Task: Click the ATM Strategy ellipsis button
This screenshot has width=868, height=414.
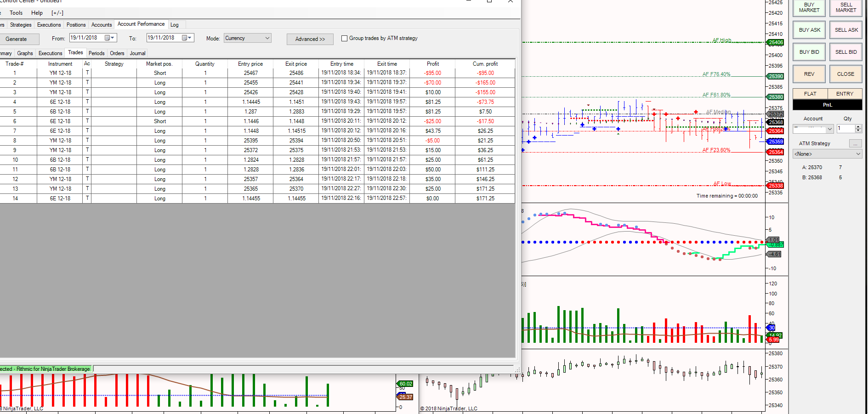Action: tap(855, 143)
